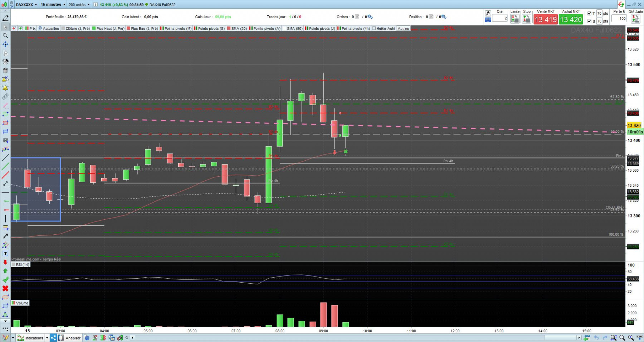
Task: Select the Points pivots (M) tab
Action: [x=176, y=29]
